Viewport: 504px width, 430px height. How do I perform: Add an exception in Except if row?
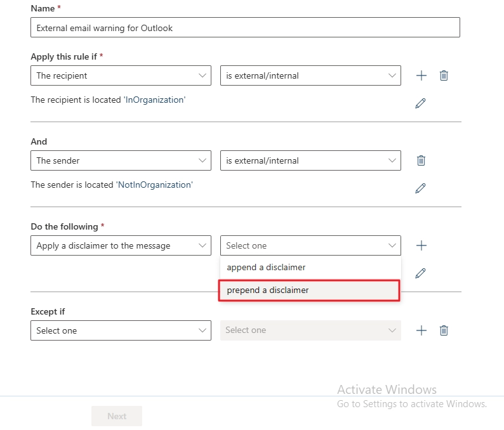[x=421, y=330]
